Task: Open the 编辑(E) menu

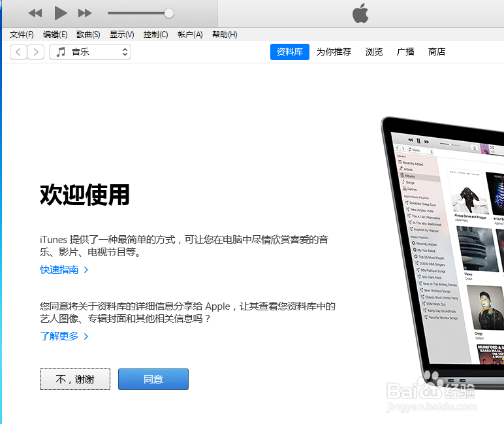Action: pos(55,35)
